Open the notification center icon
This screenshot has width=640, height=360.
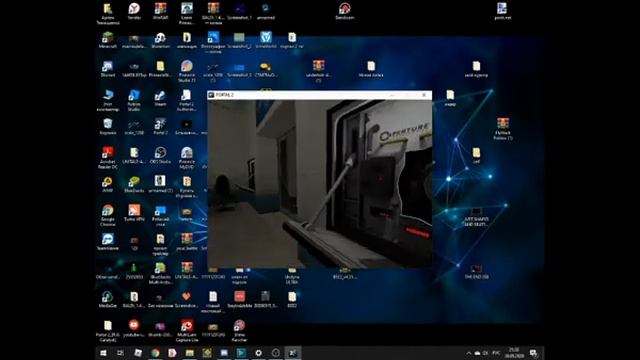(533, 353)
